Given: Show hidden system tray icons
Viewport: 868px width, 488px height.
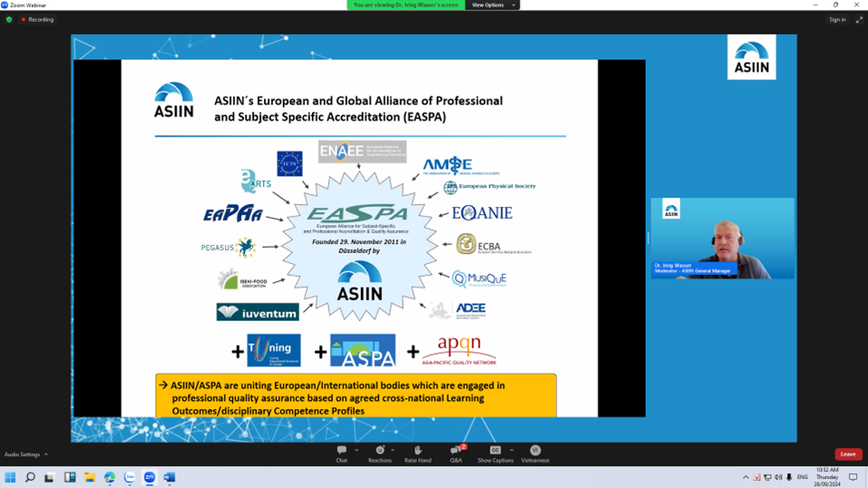Looking at the screenshot, I should 746,477.
